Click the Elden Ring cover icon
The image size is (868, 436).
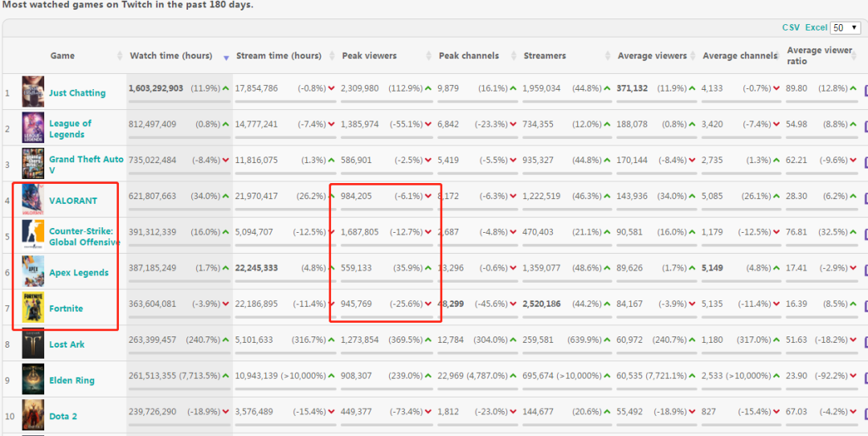33,380
